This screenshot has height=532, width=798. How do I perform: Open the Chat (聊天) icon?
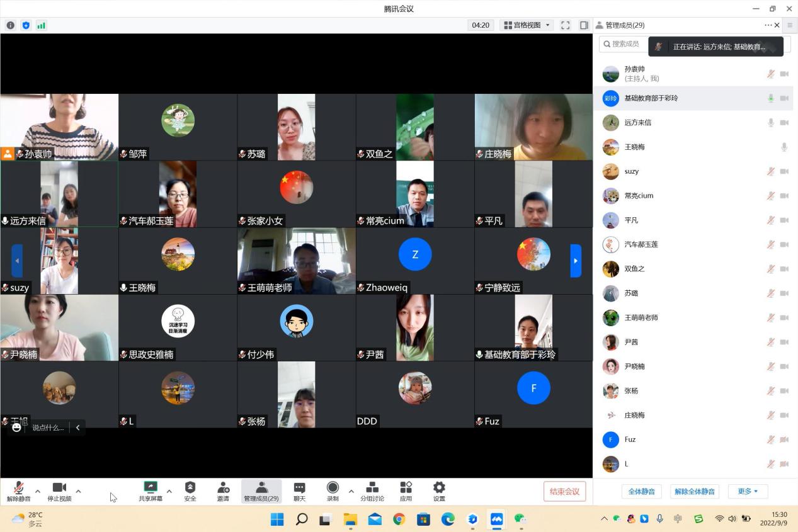[x=299, y=488]
